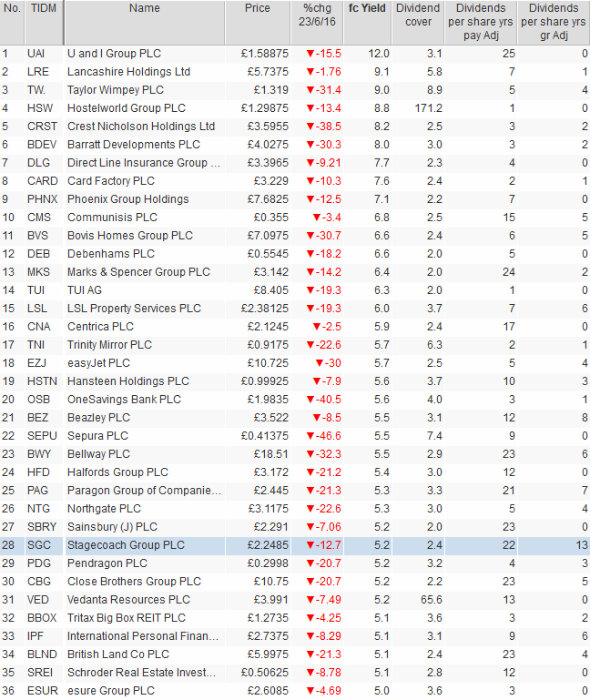590x700 pixels.
Task: Click the ESUR ticker cell
Action: (43, 691)
